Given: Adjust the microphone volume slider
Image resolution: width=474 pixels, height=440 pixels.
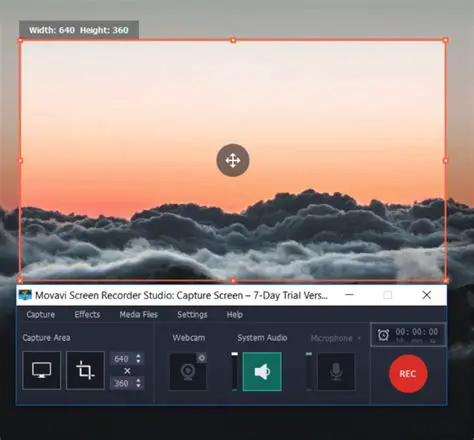Looking at the screenshot, I should click(x=309, y=371).
